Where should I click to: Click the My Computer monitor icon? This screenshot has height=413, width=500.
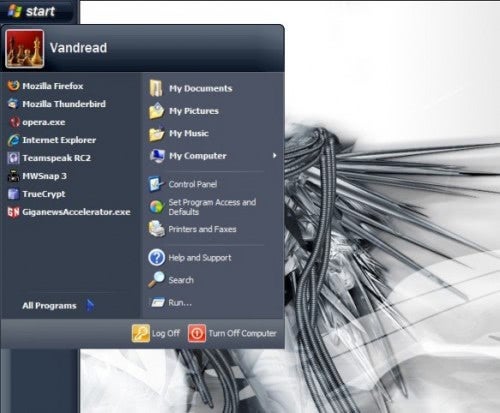157,156
